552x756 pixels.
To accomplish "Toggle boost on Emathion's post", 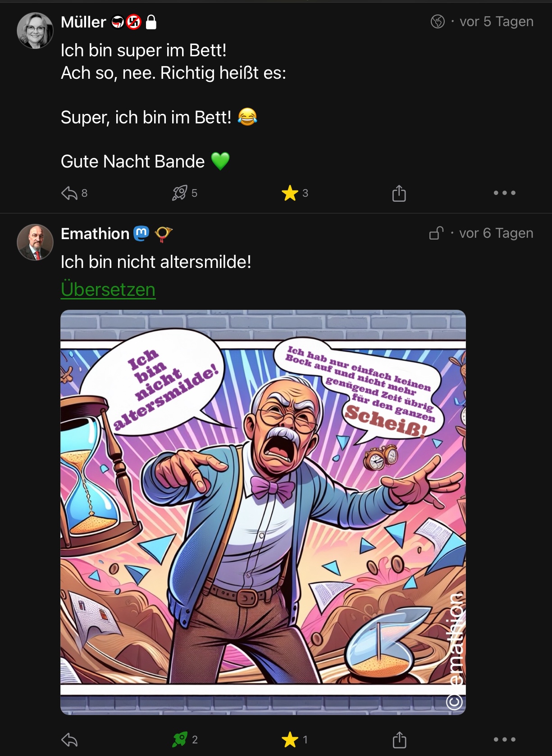I will pos(179,740).
